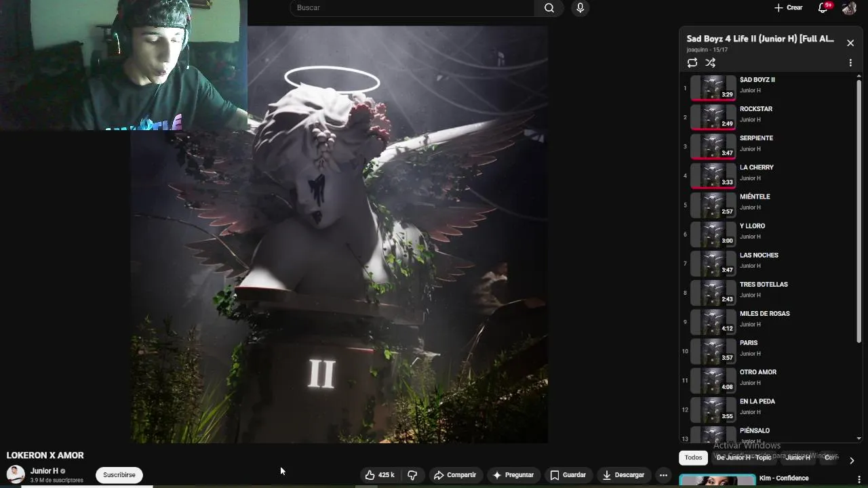Toggle playlist shuffle
Screen dimensions: 868x488
pos(710,63)
